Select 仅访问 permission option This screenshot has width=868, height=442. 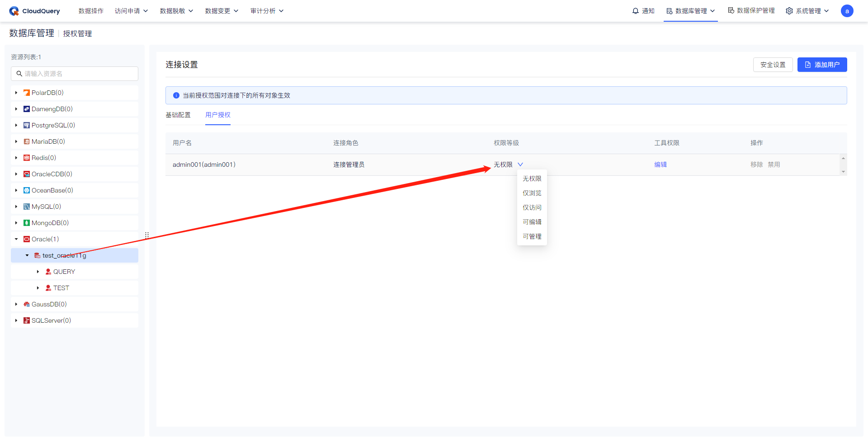point(532,207)
